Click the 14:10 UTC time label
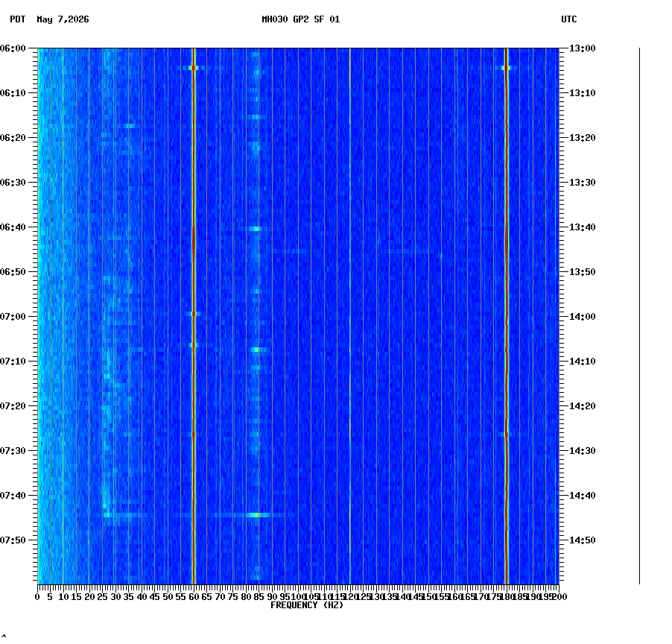The width and height of the screenshot is (672, 644). tap(583, 362)
